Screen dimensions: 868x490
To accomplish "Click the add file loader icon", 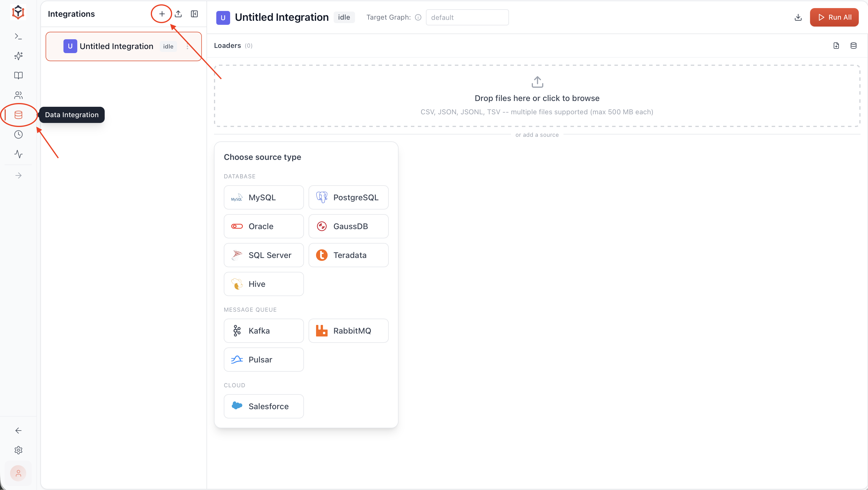I will tap(836, 46).
